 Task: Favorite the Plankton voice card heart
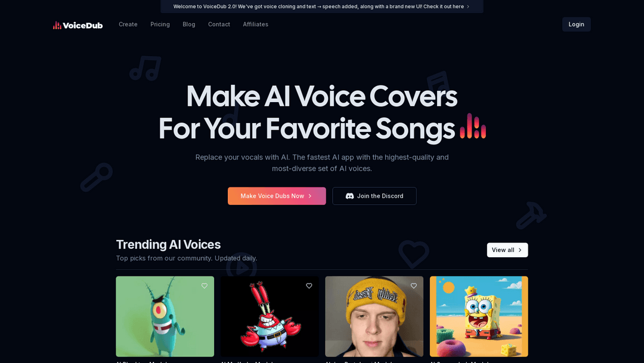[x=205, y=286]
